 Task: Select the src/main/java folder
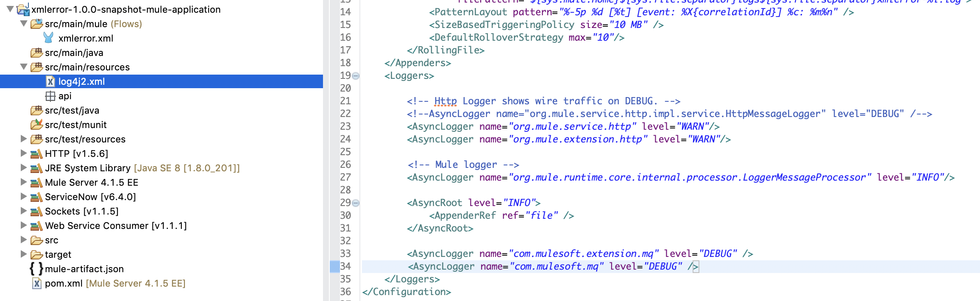click(74, 53)
